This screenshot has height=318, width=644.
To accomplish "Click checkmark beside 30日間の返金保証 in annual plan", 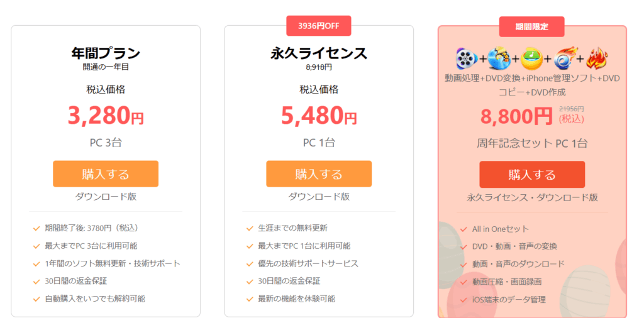I will (x=36, y=282).
